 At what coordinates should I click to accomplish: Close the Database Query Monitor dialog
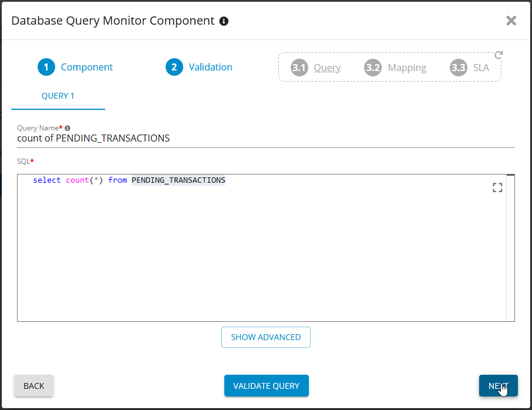point(511,21)
